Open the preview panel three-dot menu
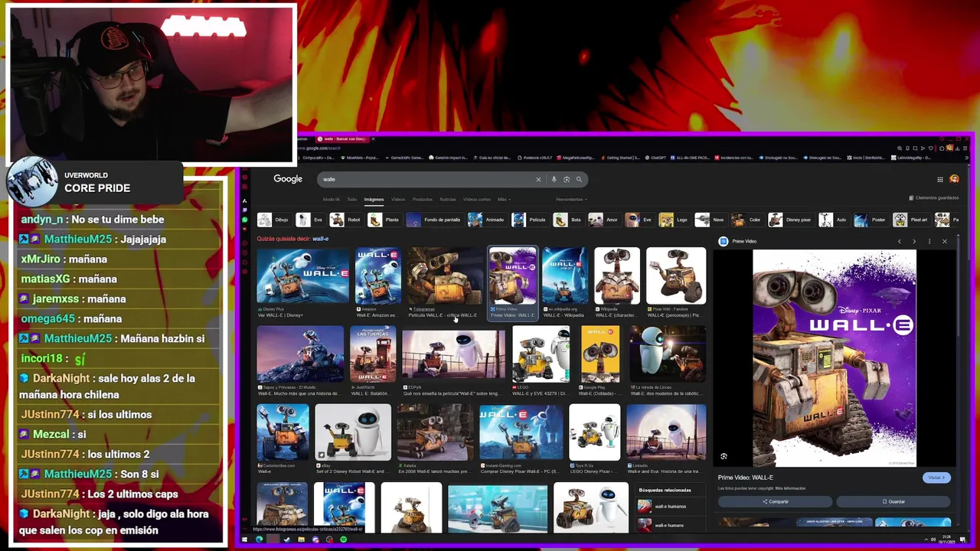 pos(929,241)
